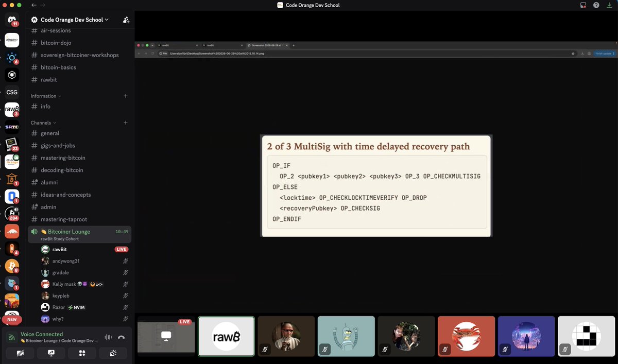Open the server icon with badge 284
This screenshot has width=618, height=364.
coord(12,214)
